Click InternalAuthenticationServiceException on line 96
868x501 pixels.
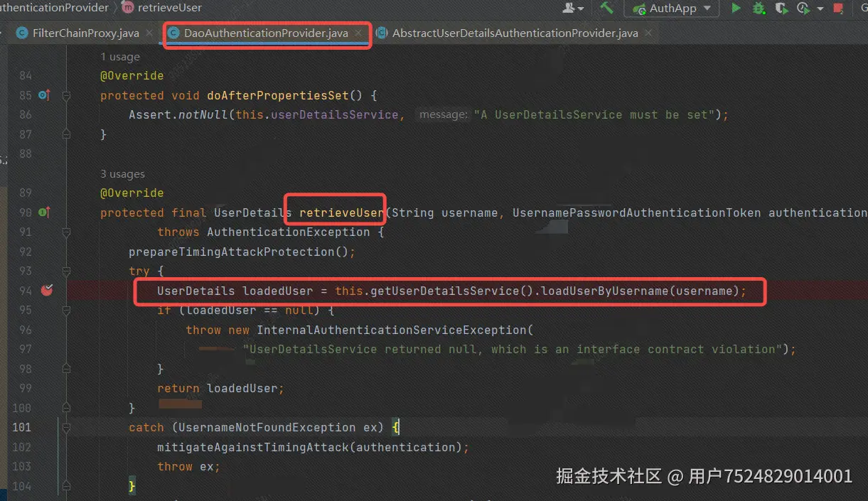pos(392,330)
